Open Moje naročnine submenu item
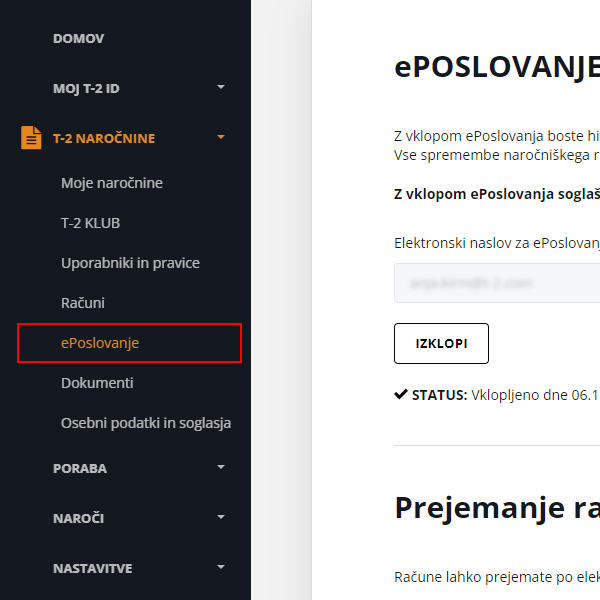The image size is (600, 600). pyautogui.click(x=112, y=183)
